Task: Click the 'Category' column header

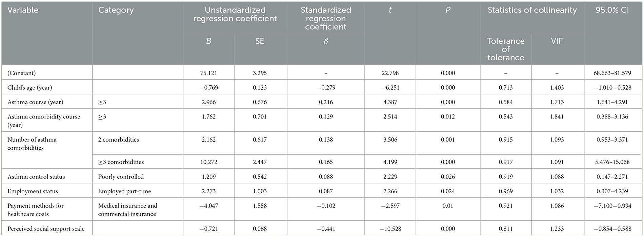Action: coord(116,10)
